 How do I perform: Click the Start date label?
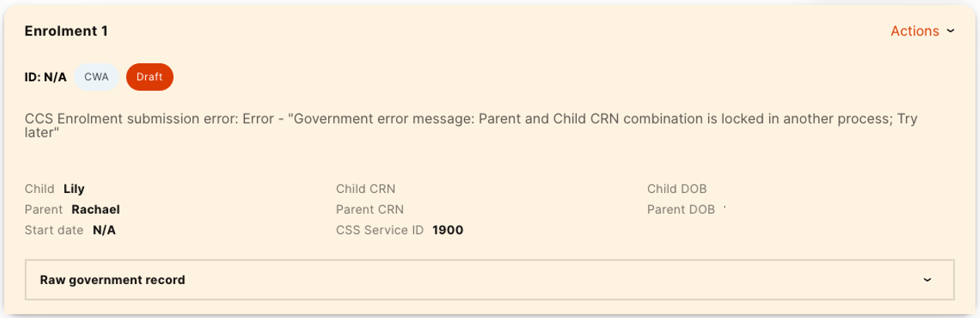tap(54, 230)
